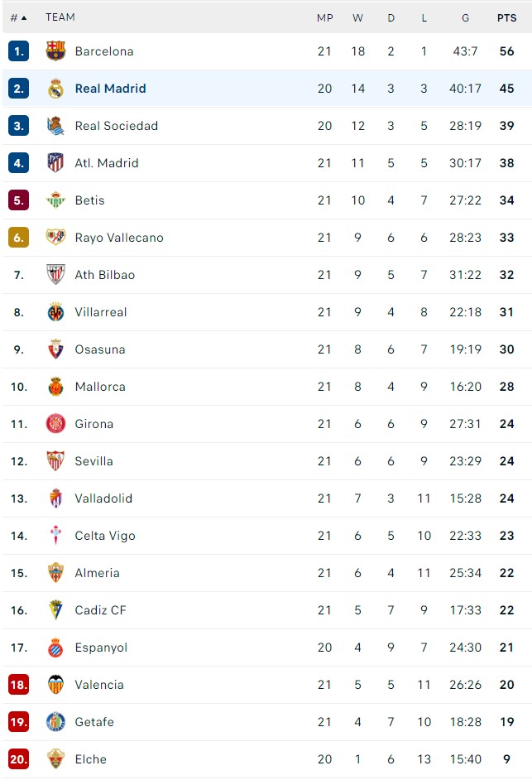
Task: Sort table by rank # column arrow
Action: [22, 17]
